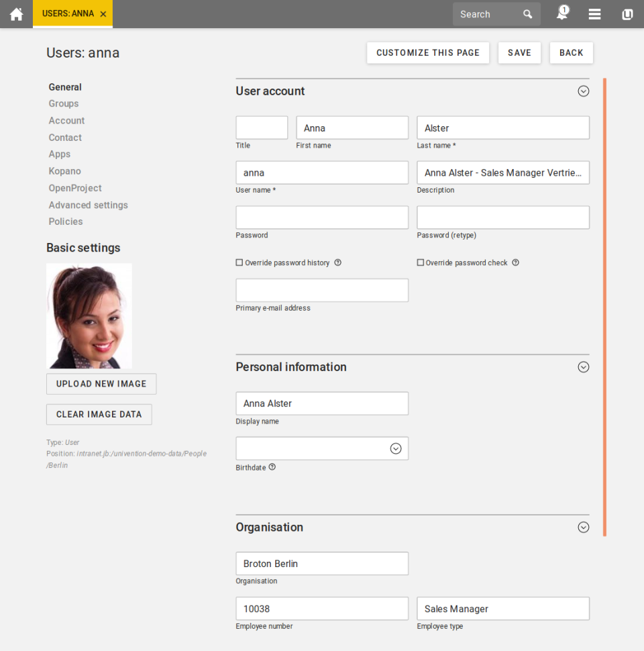Open help for Override password check

point(515,262)
